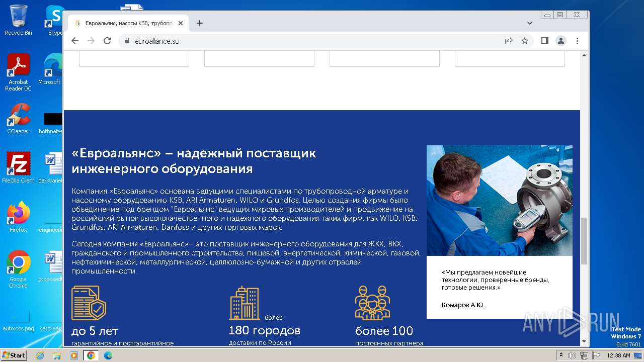
Task: Share this page via the share icon
Action: [x=509, y=41]
